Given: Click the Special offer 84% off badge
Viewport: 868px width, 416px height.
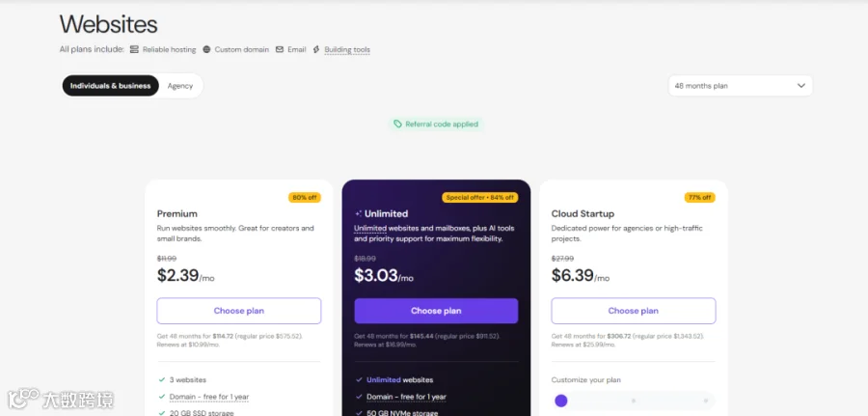Looking at the screenshot, I should click(480, 197).
